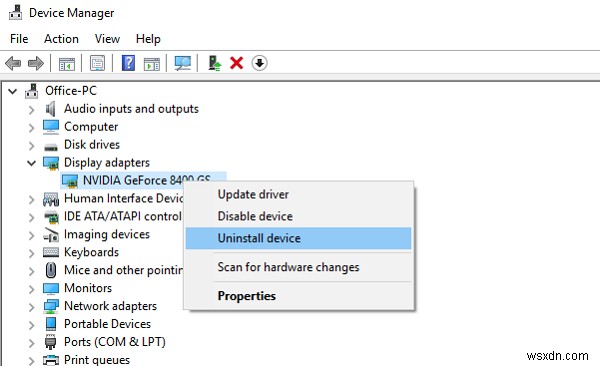Viewport: 600px width, 366px height.
Task: Click the Forward arrow toolbar icon
Action: [36, 63]
